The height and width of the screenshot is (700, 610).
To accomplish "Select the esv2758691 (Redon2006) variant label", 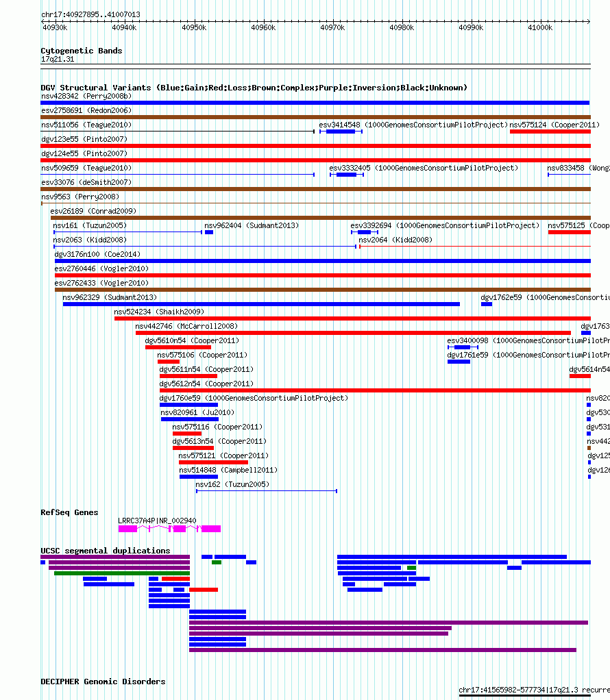I will 86,110.
